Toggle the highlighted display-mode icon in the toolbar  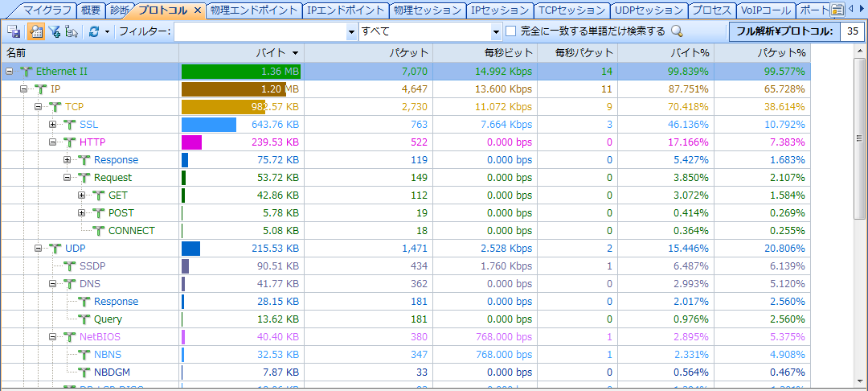coord(35,31)
